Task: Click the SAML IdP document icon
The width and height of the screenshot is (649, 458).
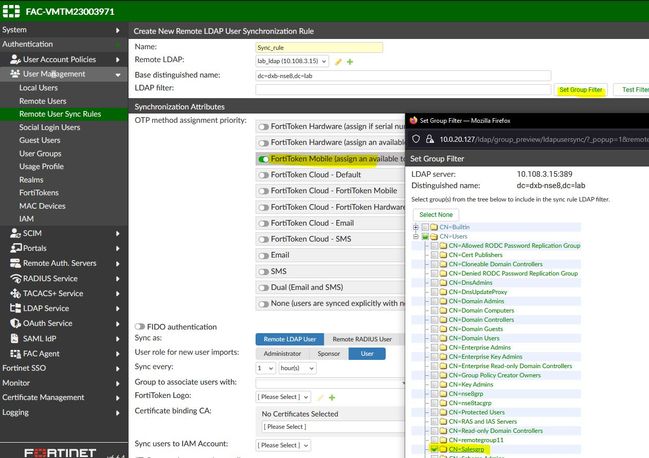Action: (14, 338)
